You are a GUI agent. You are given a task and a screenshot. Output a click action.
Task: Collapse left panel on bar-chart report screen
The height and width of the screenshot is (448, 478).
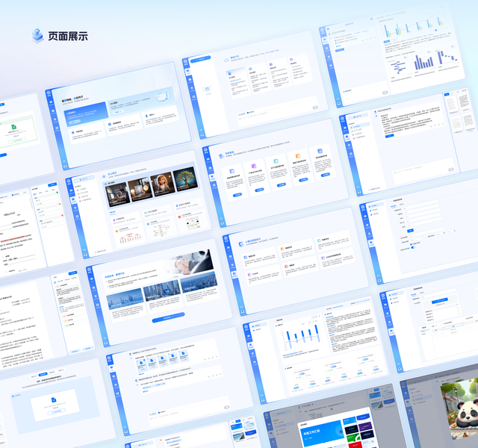[x=278, y=357]
